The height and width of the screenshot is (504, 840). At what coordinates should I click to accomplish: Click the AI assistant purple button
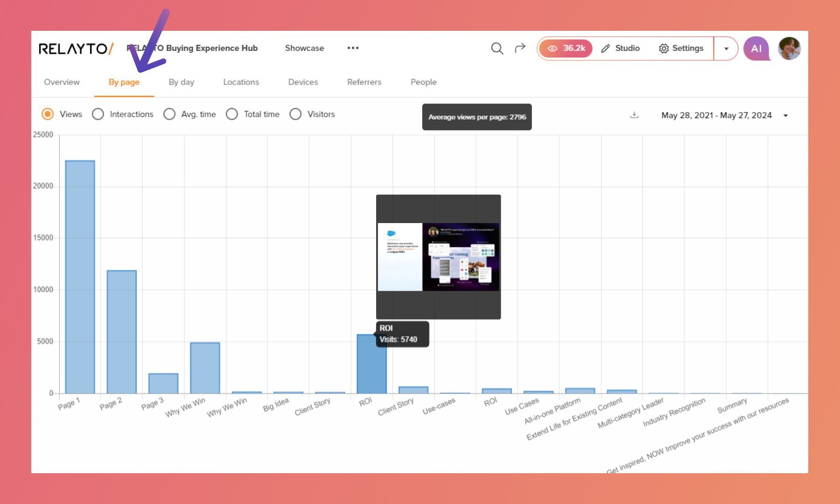click(x=756, y=49)
